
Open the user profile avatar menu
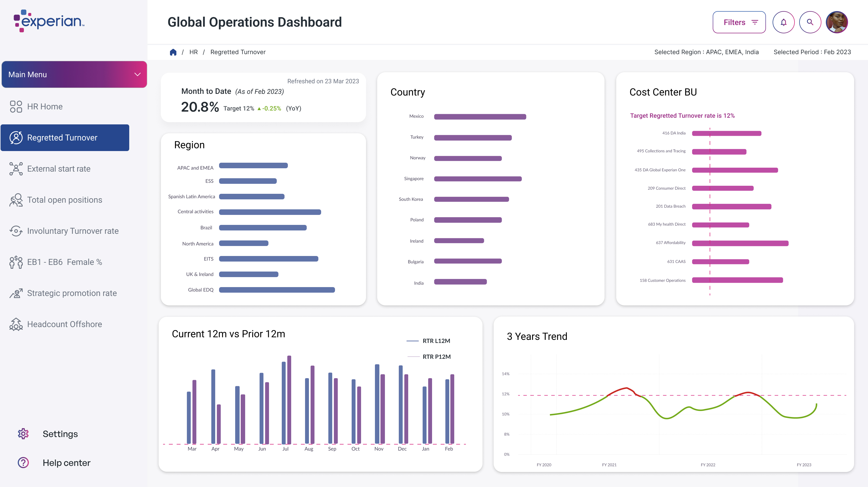[837, 22]
